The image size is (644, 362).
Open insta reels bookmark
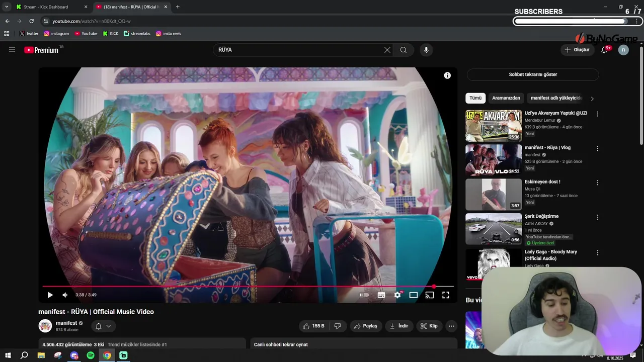point(169,34)
